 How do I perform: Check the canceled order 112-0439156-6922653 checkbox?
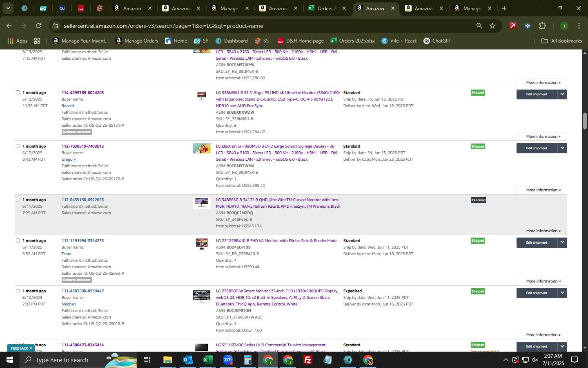pos(18,200)
